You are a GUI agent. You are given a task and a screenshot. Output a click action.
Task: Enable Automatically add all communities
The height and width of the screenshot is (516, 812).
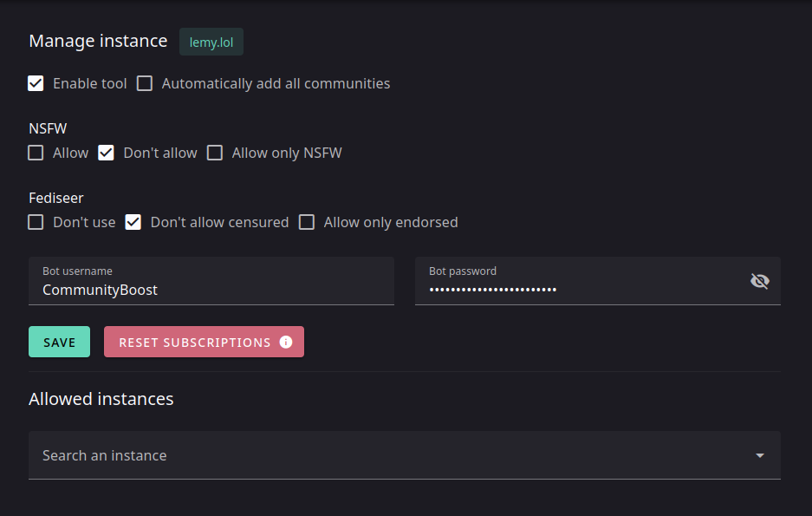click(x=145, y=83)
